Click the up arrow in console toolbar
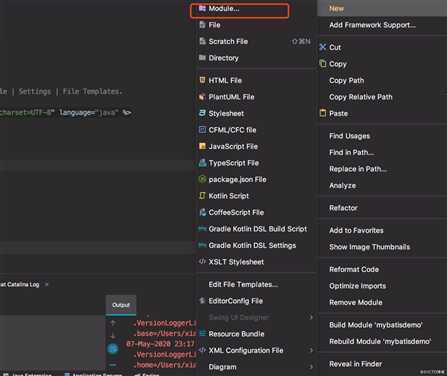Screen dimensions: 447x376 (113, 323)
